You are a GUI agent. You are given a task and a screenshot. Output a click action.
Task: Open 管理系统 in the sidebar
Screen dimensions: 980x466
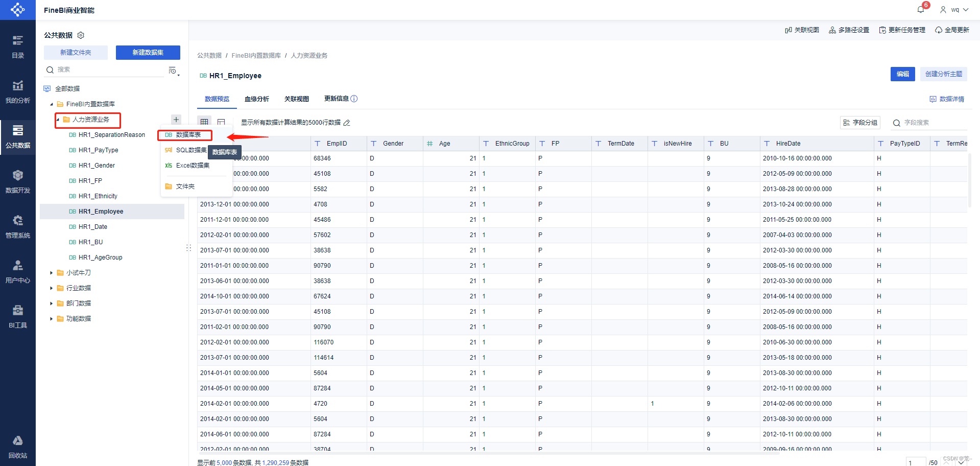tap(18, 226)
